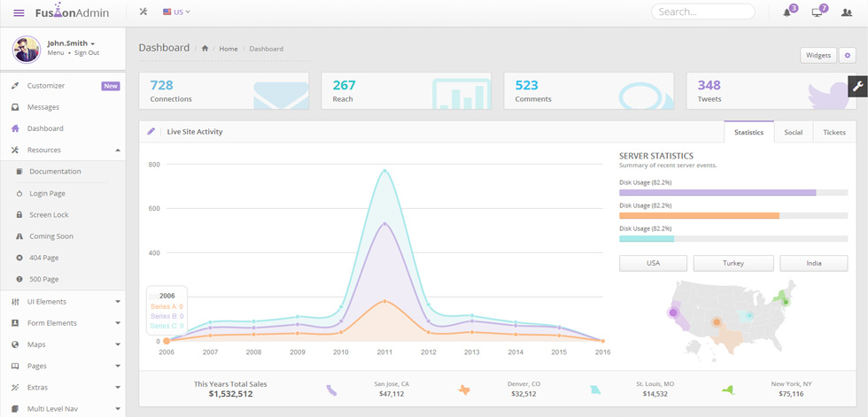Select the Turkey map button
The height and width of the screenshot is (417, 868).
pos(733,263)
